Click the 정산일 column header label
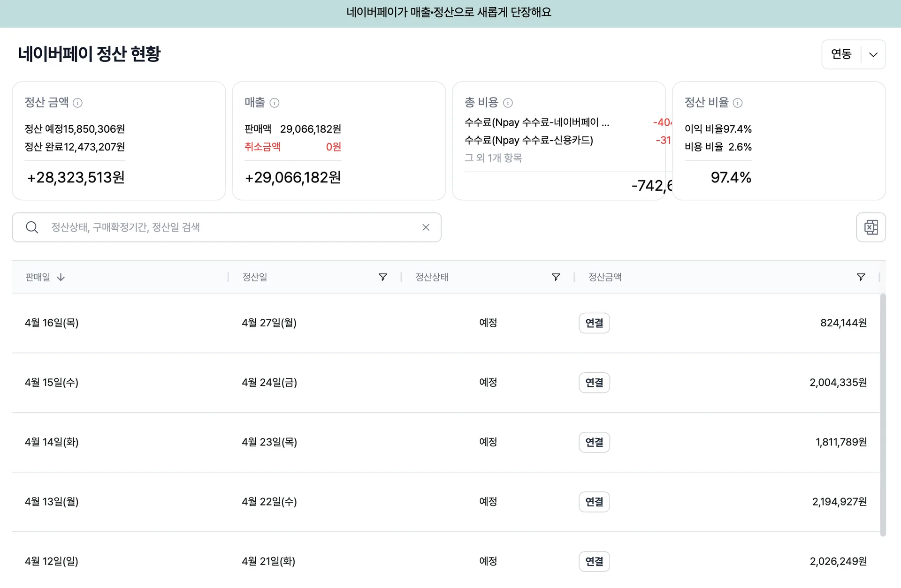Screen dimensions: 901x588 255,277
